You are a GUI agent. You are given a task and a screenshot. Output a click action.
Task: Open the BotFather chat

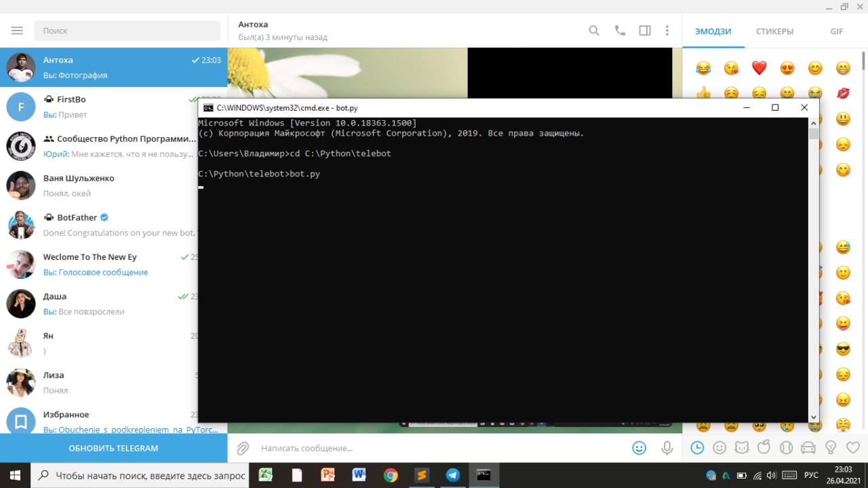pyautogui.click(x=113, y=225)
